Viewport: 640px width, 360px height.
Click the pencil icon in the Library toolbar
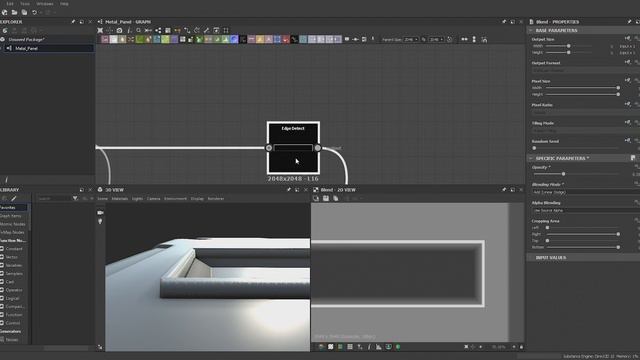pos(14,198)
